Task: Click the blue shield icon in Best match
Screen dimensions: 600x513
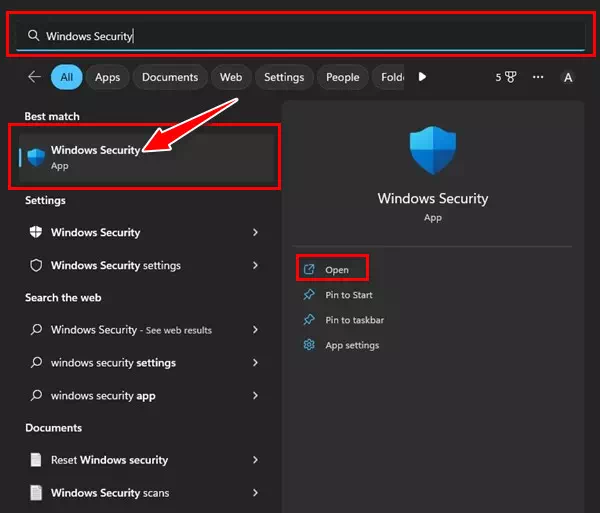Action: pyautogui.click(x=36, y=157)
